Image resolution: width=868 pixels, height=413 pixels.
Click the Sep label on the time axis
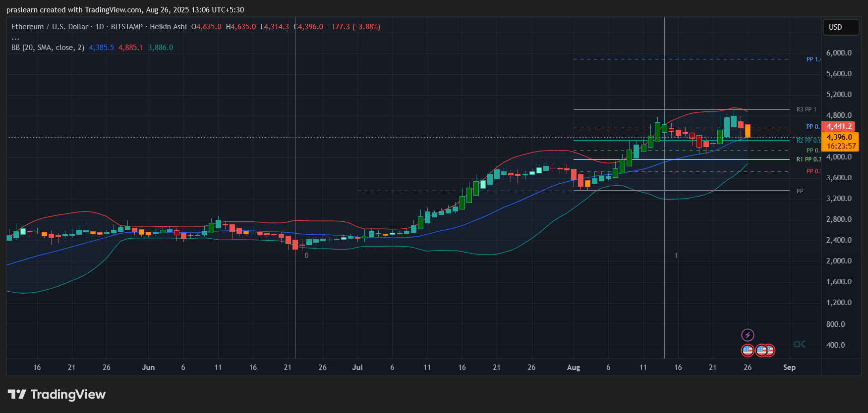(789, 367)
